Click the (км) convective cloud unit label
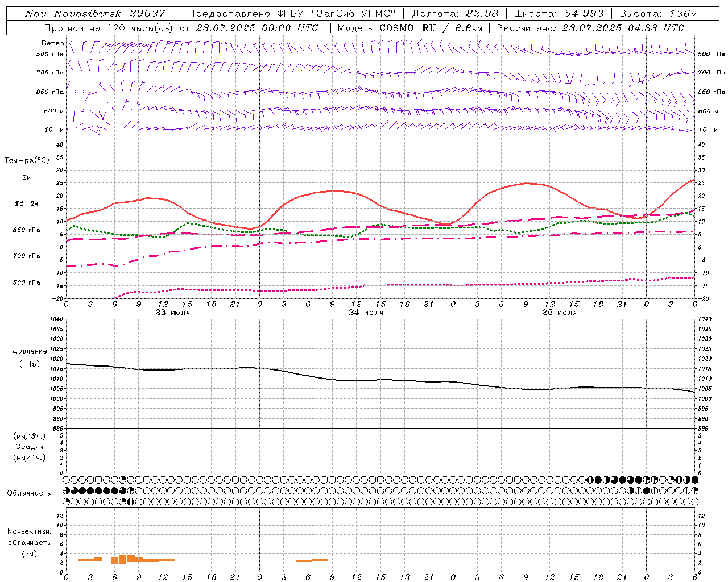This screenshot has height=582, width=728. tap(29, 554)
